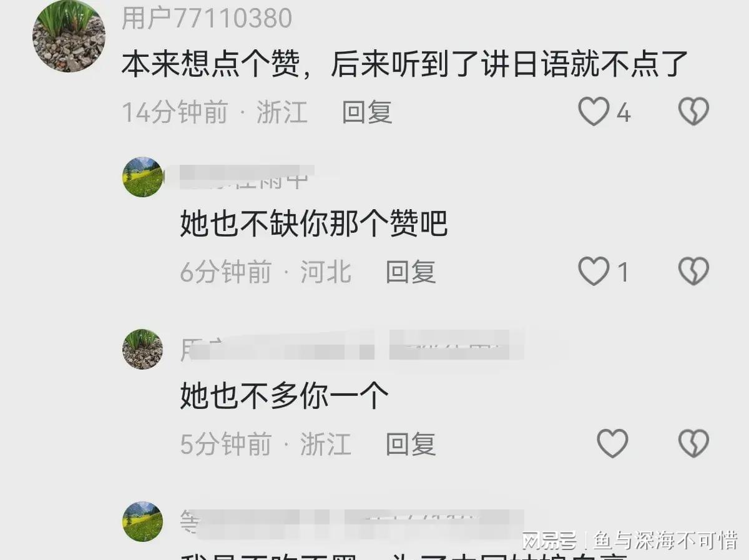Tap broken heart on the 河北 reply
Image resolution: width=749 pixels, height=560 pixels.
coord(693,272)
